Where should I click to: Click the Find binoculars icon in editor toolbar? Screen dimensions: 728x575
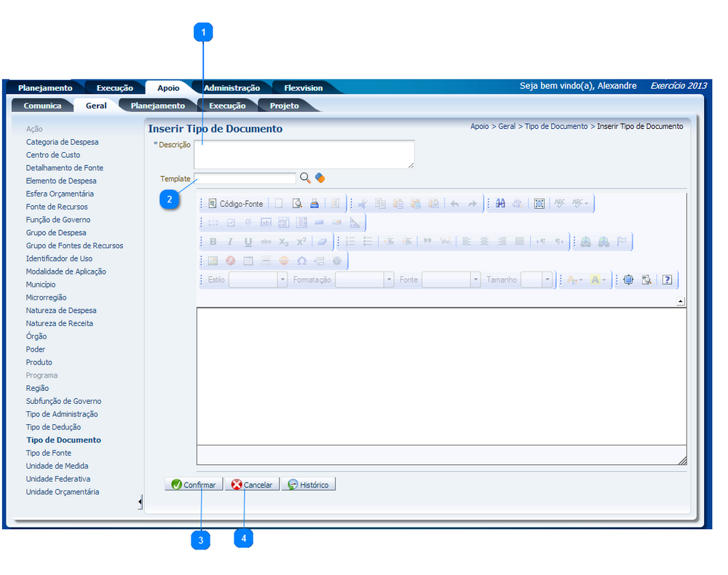coord(501,204)
